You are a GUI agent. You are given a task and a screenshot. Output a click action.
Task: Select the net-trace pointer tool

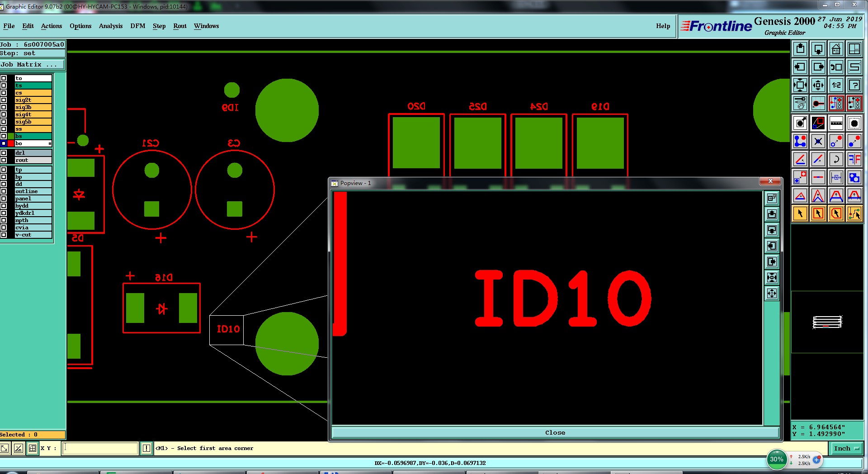coord(854,213)
